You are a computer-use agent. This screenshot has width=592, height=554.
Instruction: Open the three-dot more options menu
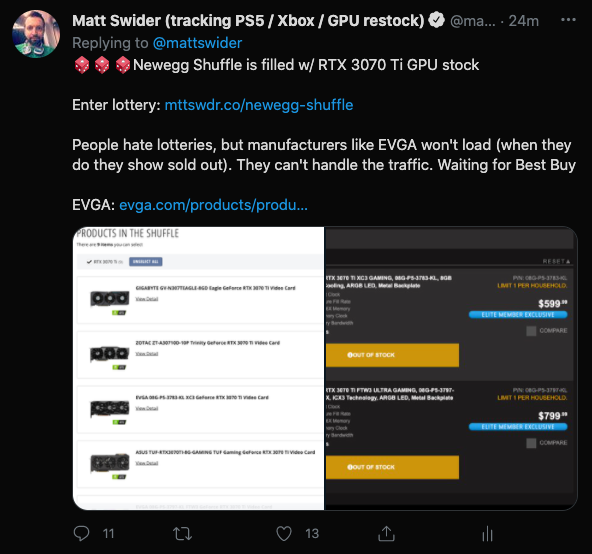pos(568,20)
